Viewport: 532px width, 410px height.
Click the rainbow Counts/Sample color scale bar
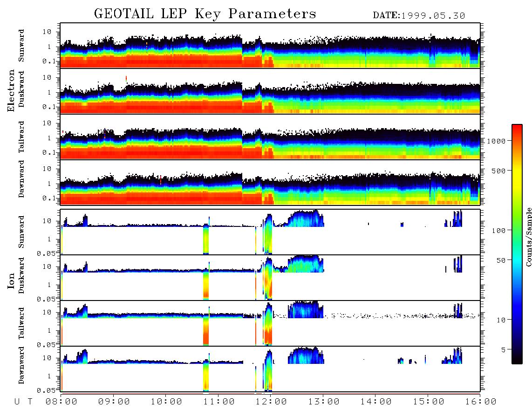click(x=517, y=245)
